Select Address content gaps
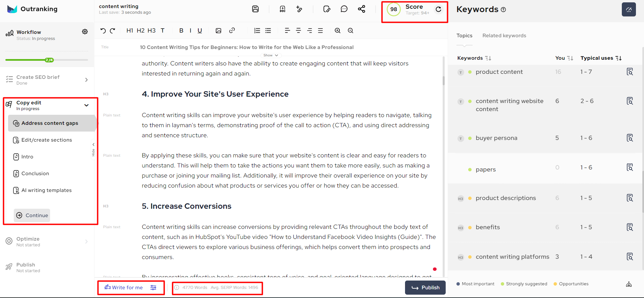This screenshot has width=644, height=298. 52,123
